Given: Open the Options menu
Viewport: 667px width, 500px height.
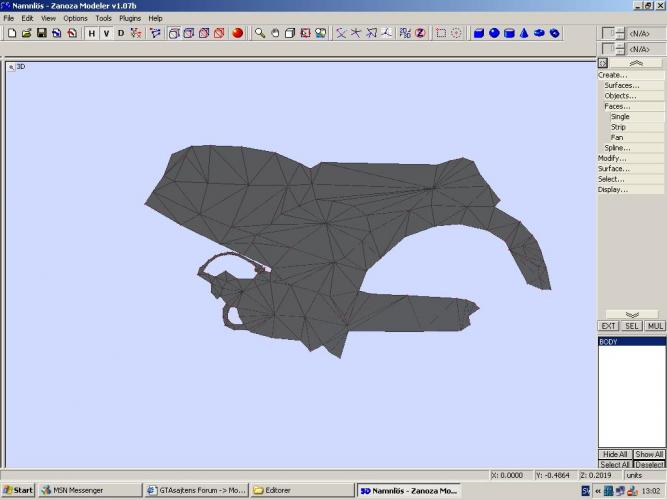Looking at the screenshot, I should click(75, 18).
